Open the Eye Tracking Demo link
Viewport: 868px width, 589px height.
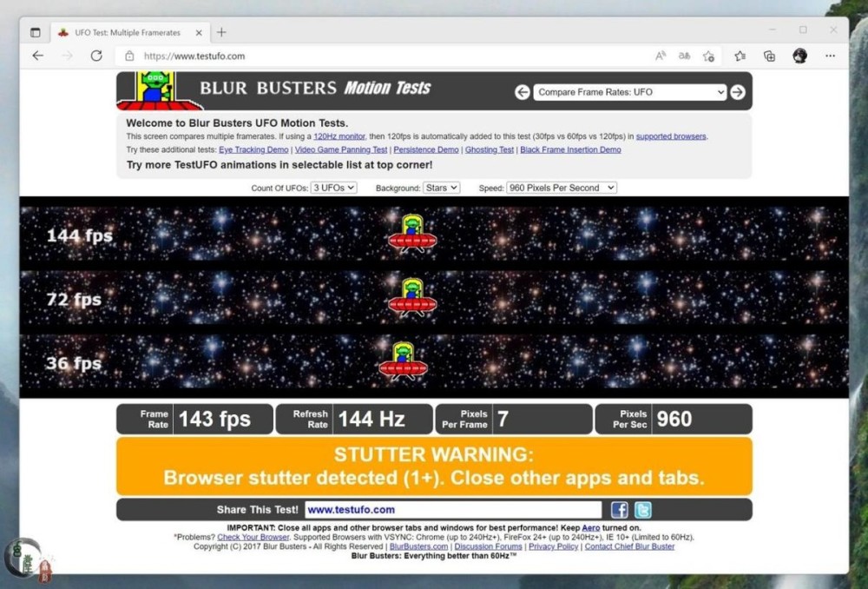pos(253,149)
